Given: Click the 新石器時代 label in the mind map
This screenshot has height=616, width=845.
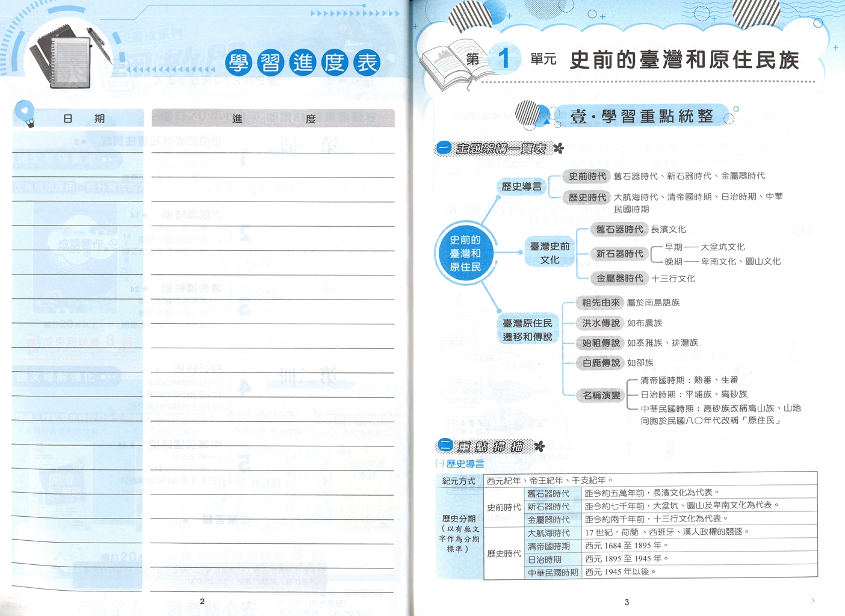Looking at the screenshot, I should 619,254.
